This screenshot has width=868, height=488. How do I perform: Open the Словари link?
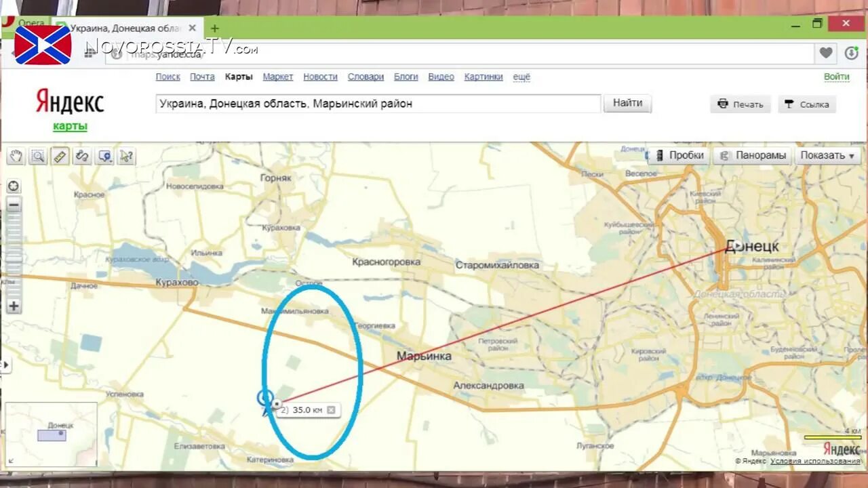tap(366, 77)
